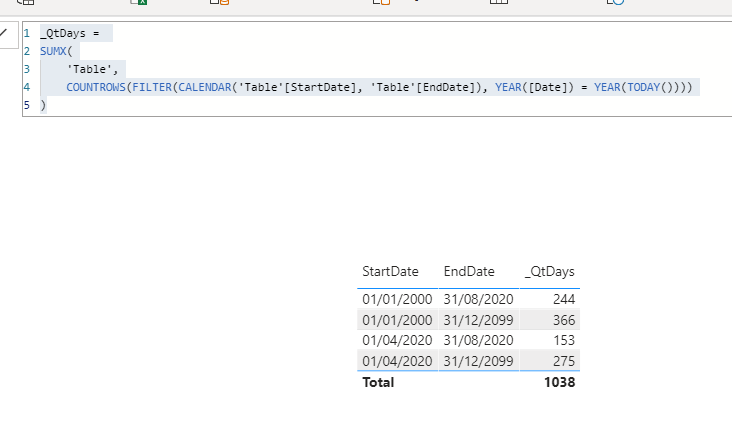Sort table by EndDate column header

(x=469, y=271)
